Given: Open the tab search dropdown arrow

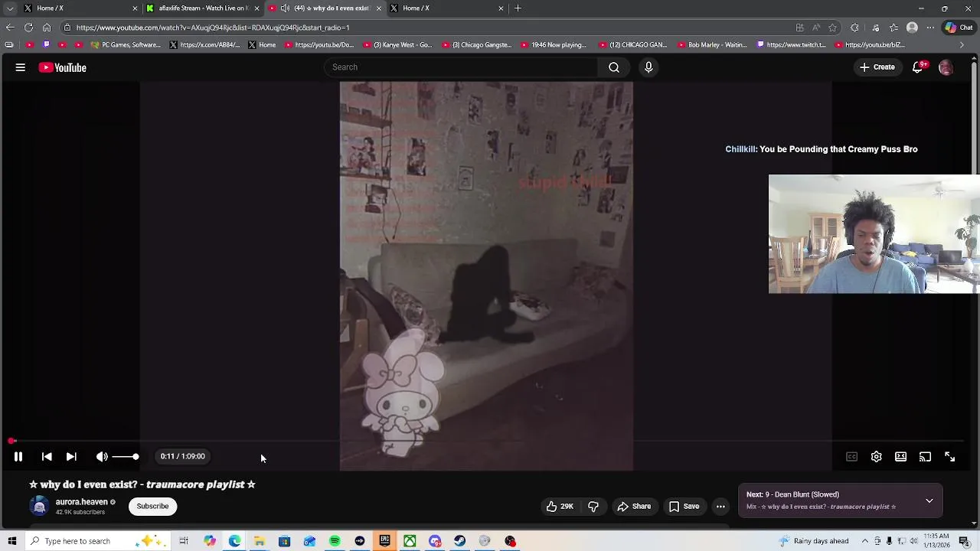Looking at the screenshot, I should (10, 8).
